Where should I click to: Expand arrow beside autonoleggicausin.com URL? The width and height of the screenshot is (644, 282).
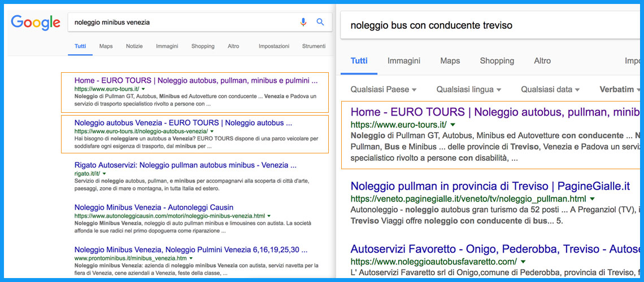coord(268,215)
